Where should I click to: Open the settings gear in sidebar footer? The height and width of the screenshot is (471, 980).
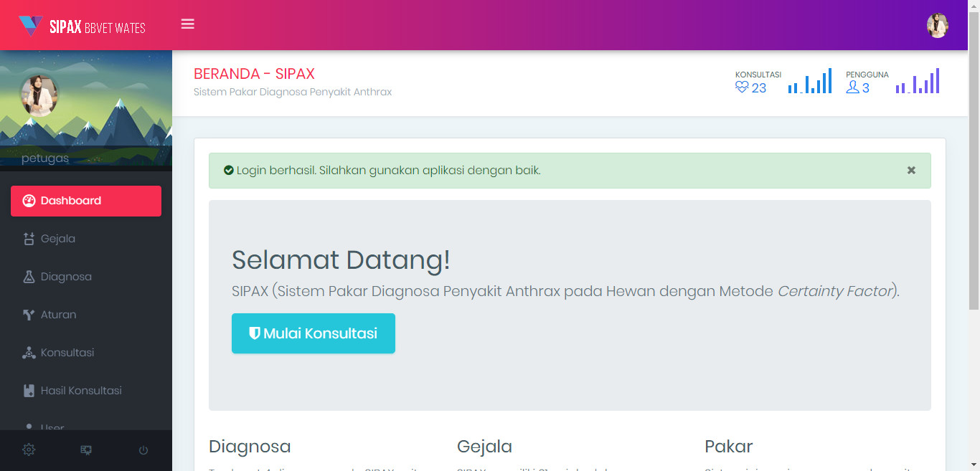[29, 449]
